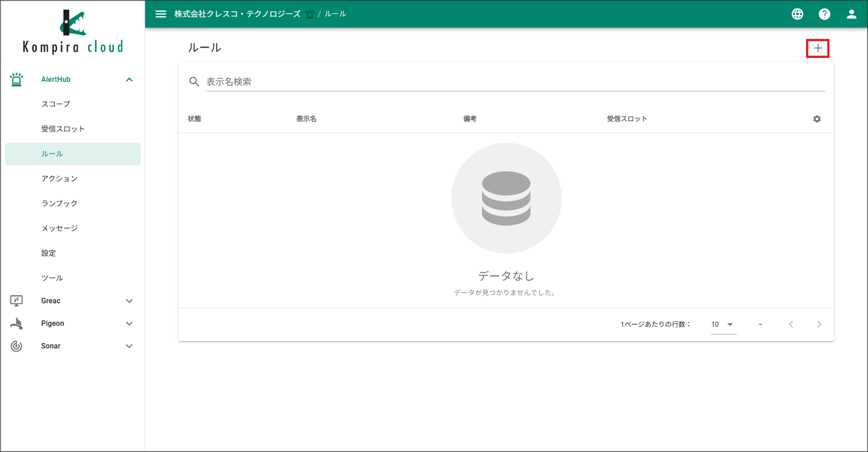The image size is (868, 452).
Task: Click the データが見つかりませんでした message
Action: pyautogui.click(x=506, y=293)
